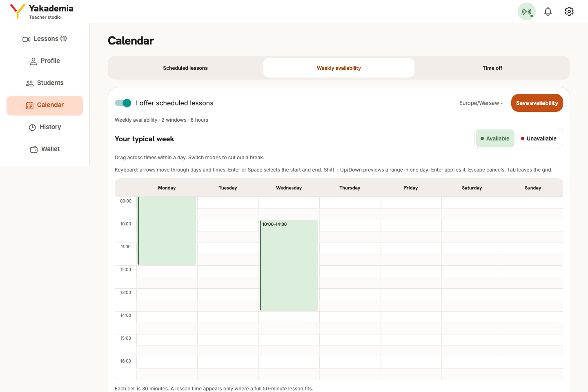The image size is (588, 392).
Task: Switch to Weekly availability tab
Action: 339,68
